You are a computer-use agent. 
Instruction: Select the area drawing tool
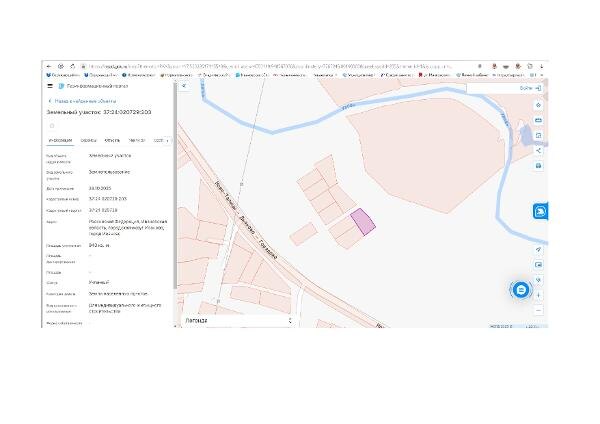click(538, 135)
